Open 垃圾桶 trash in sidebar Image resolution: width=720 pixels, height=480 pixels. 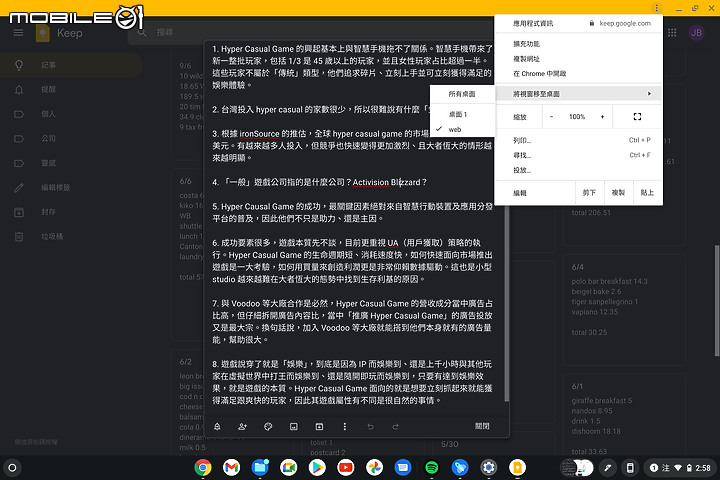coord(71,237)
